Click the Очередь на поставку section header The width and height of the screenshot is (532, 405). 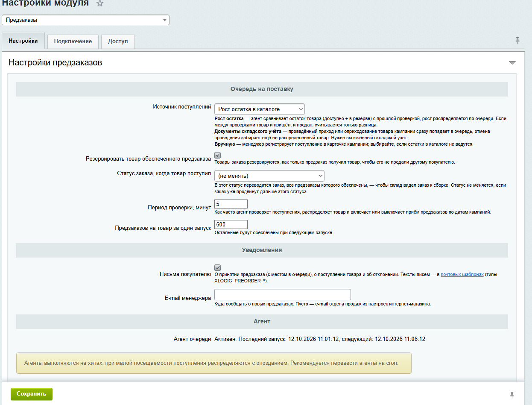click(262, 89)
